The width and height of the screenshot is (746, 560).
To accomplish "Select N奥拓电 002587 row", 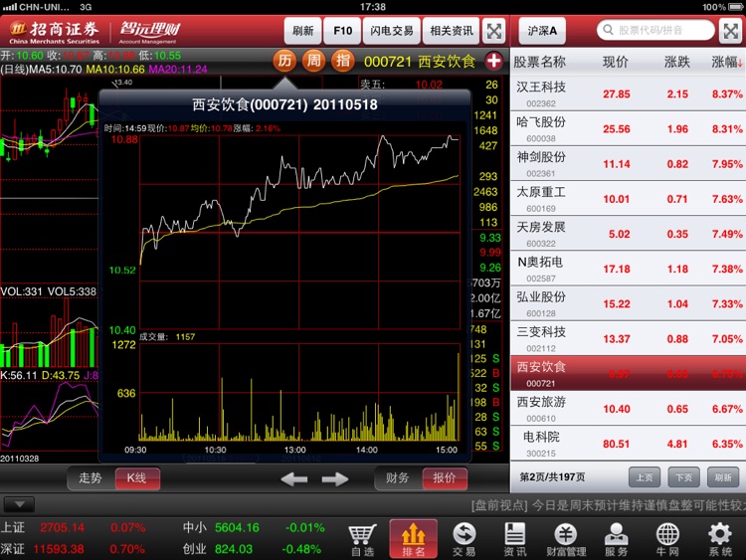I will (x=628, y=269).
